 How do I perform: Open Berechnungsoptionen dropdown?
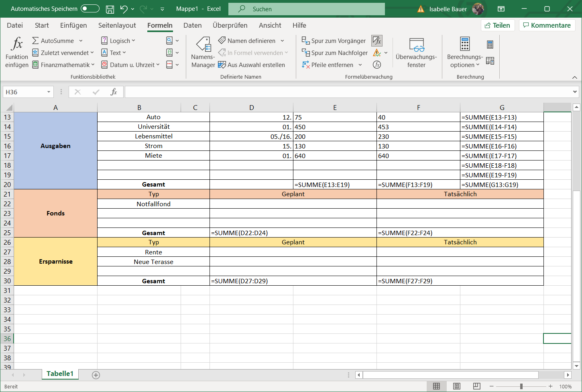[465, 53]
